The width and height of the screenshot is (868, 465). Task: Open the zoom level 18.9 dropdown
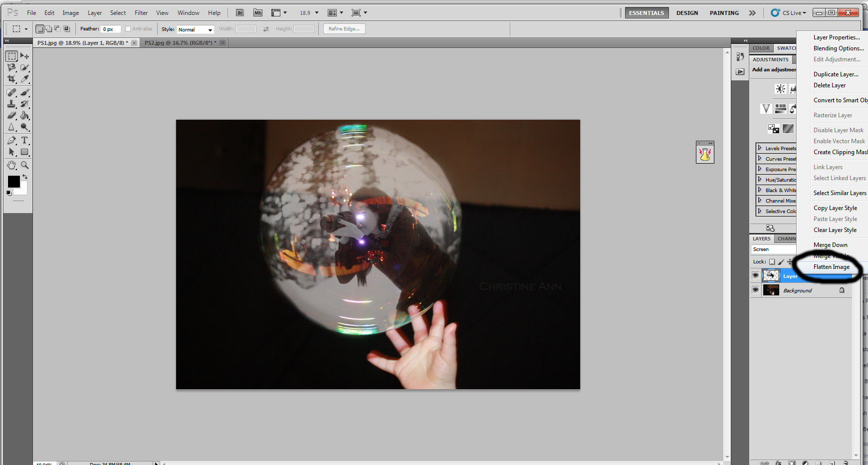tap(316, 13)
